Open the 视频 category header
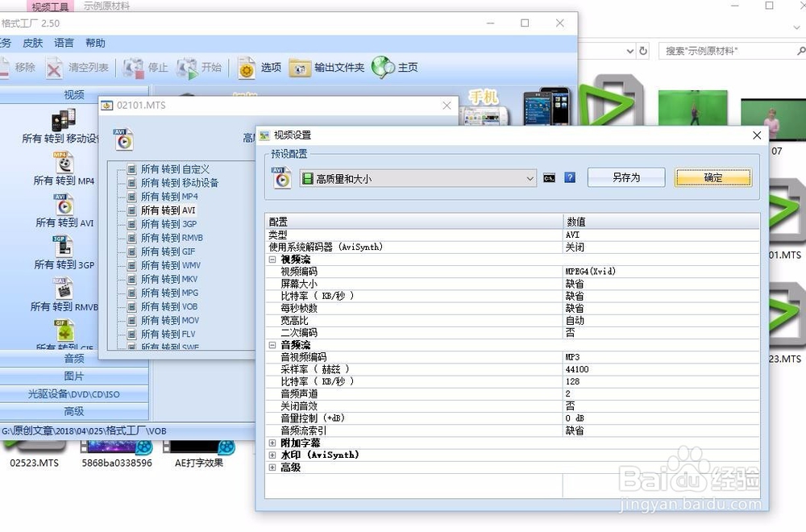Image resolution: width=806 pixels, height=532 pixels. 74,94
